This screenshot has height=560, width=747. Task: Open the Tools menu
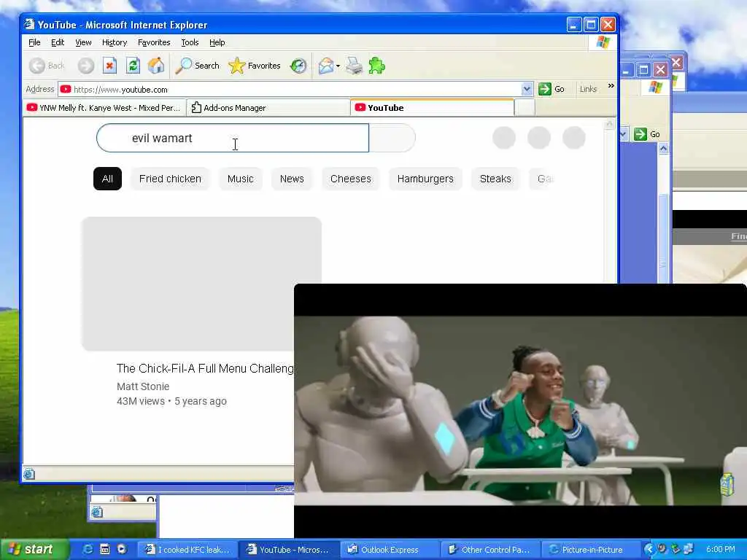tap(190, 42)
